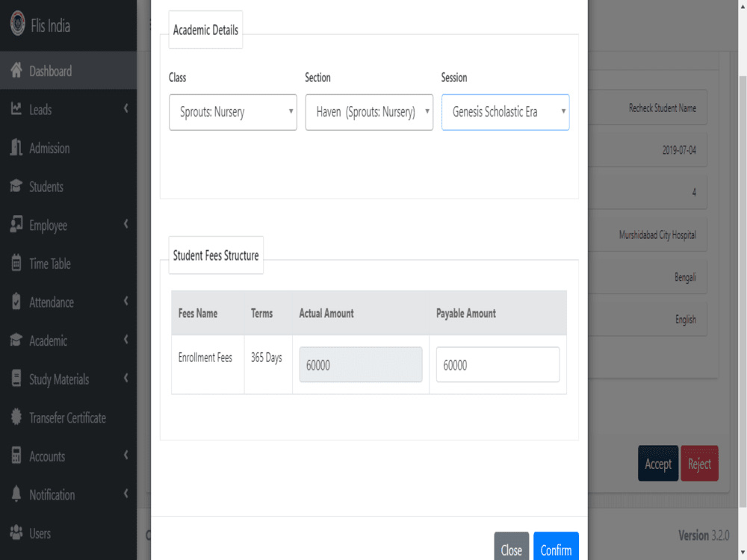Confirm the fee structure changes
Image resolution: width=747 pixels, height=560 pixels.
point(556,550)
